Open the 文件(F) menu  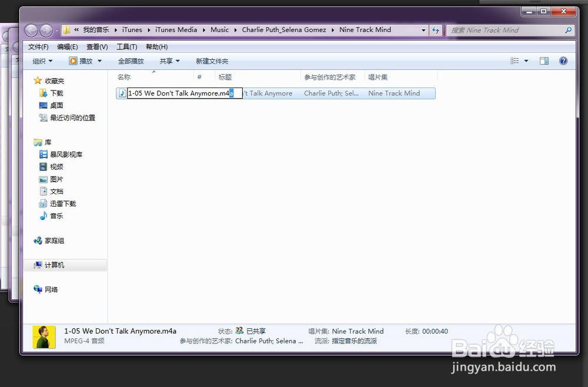38,47
